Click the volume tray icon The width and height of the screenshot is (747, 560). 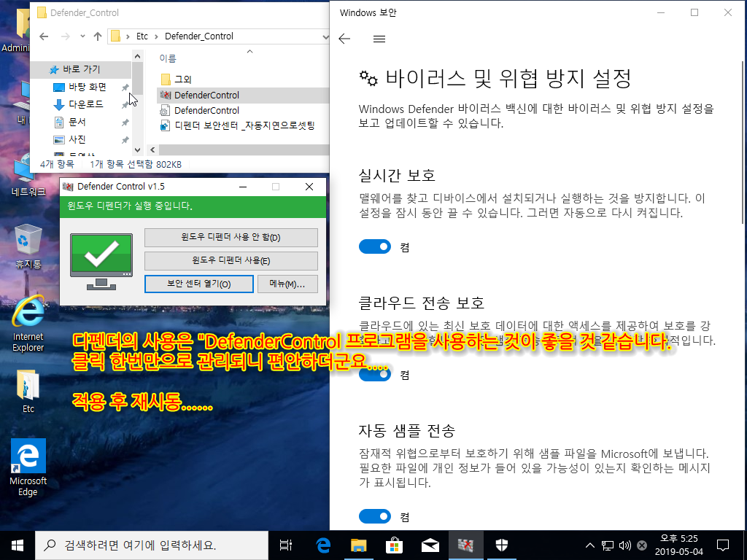click(x=624, y=545)
